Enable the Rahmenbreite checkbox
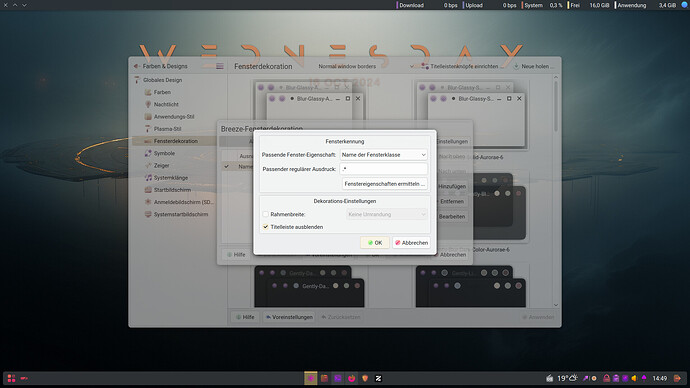Viewport: 690px width, 388px height. (265, 214)
